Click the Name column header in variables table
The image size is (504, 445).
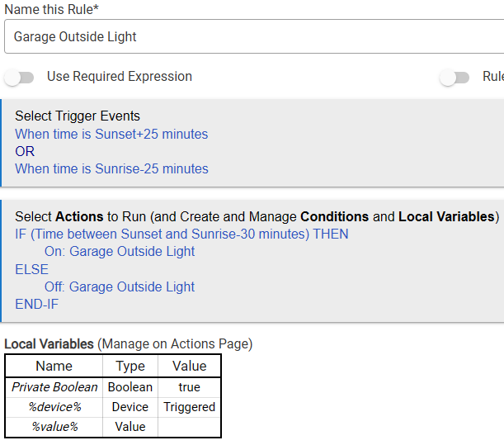pyautogui.click(x=54, y=366)
